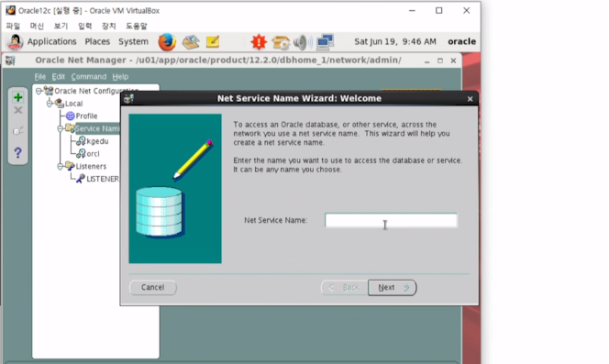
Task: Open the mail icon in GNOME panel
Action: (191, 41)
